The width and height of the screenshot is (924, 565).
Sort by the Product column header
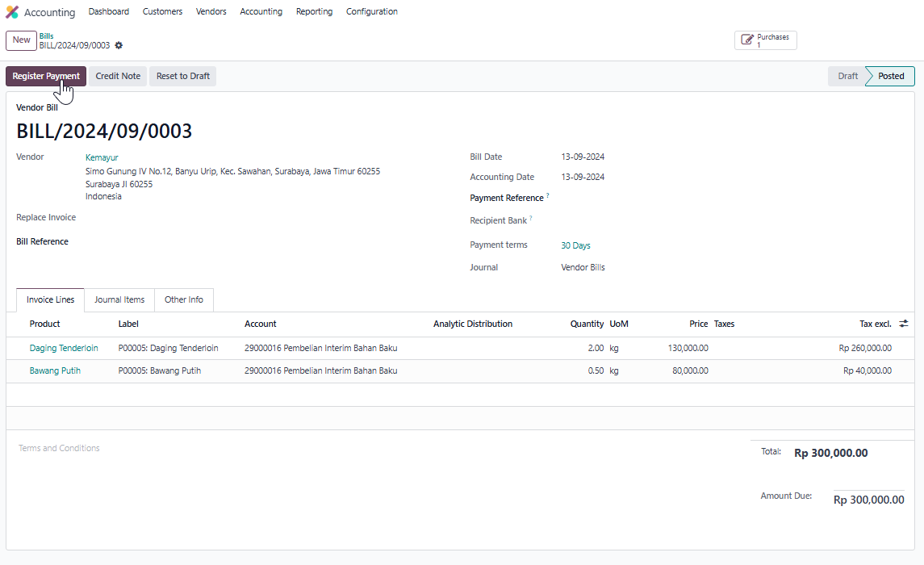pos(44,324)
